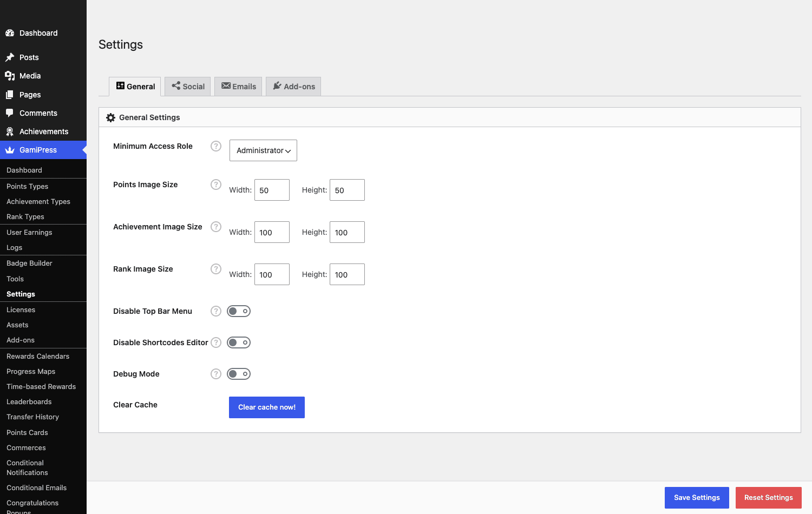Click the Save Settings button

tap(697, 498)
